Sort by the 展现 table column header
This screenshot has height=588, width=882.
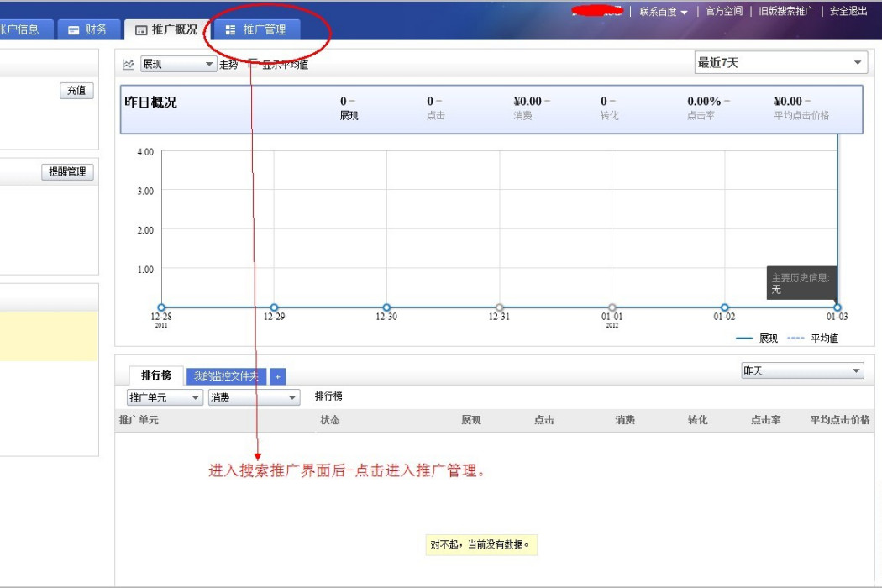pyautogui.click(x=471, y=420)
